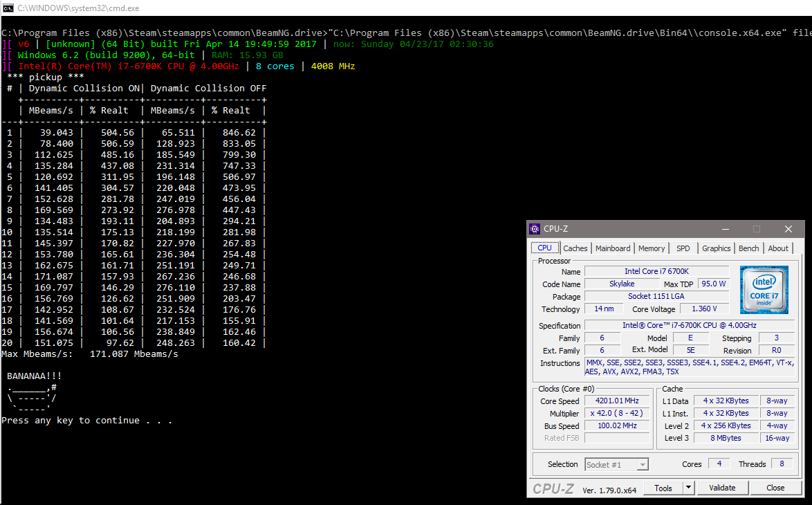Open the Mainboard tab
This screenshot has height=505, width=812.
point(613,248)
